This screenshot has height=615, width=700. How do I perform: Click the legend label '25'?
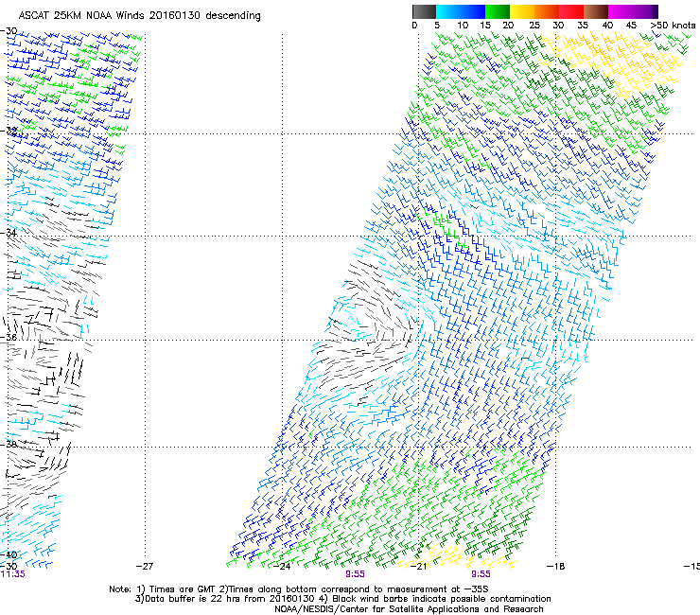point(534,26)
